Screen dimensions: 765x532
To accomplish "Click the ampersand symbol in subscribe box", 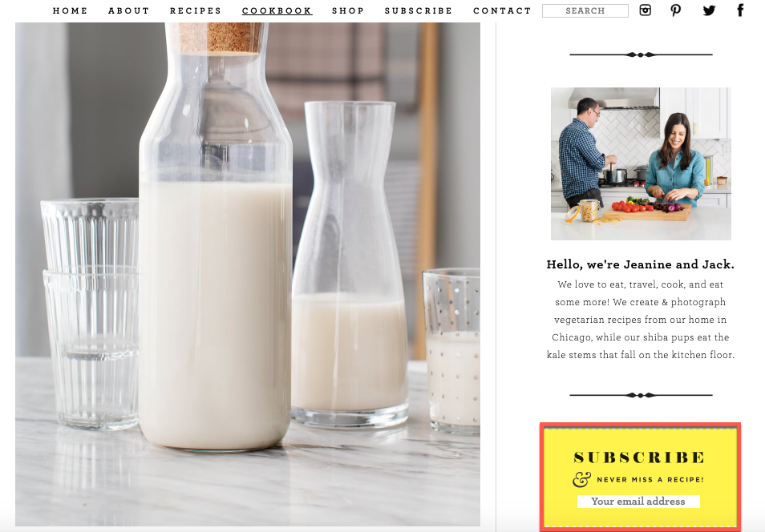I will tap(581, 479).
